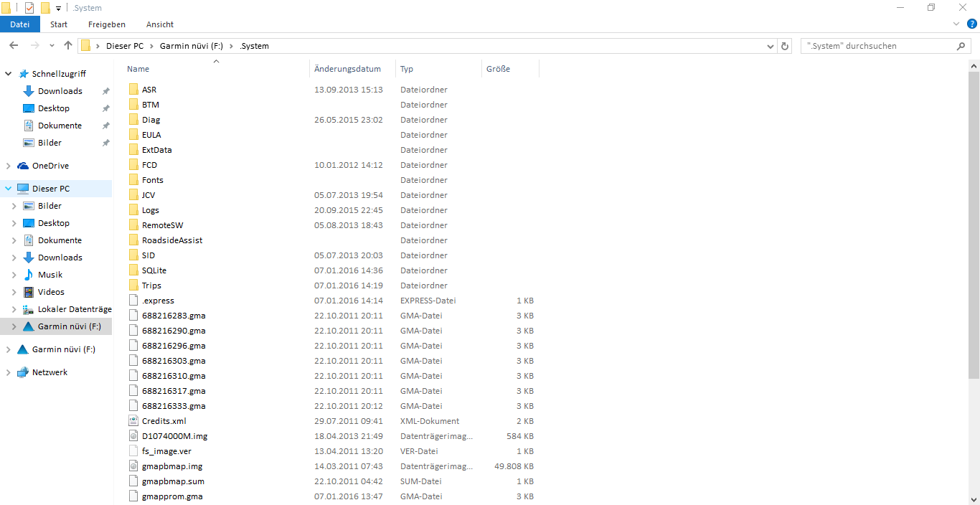Click the vertical scrollbar thumb

(974, 225)
